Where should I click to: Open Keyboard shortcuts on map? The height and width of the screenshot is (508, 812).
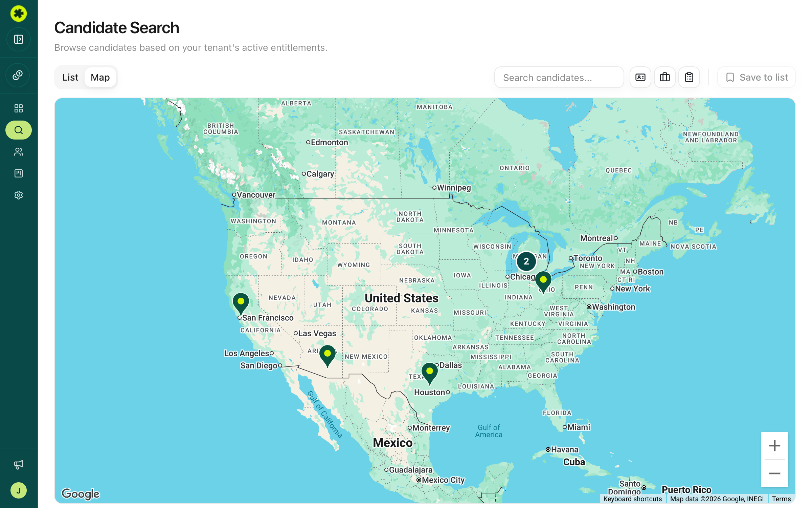tap(632, 499)
